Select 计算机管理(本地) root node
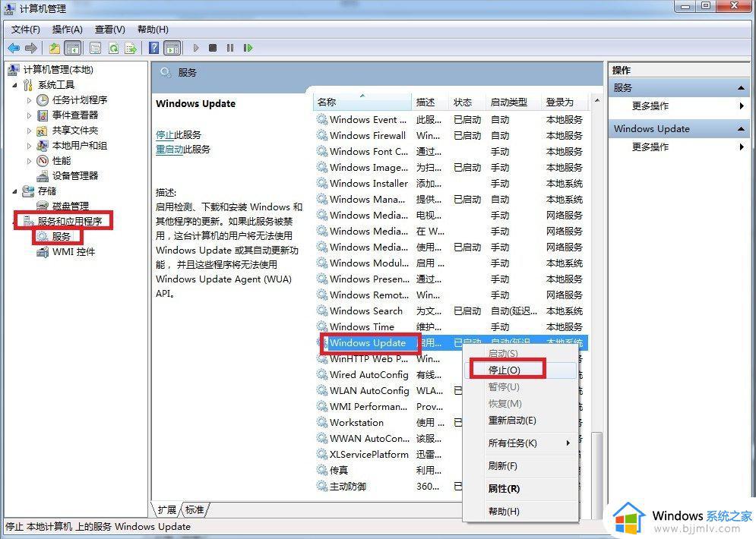This screenshot has width=756, height=539. (x=58, y=70)
